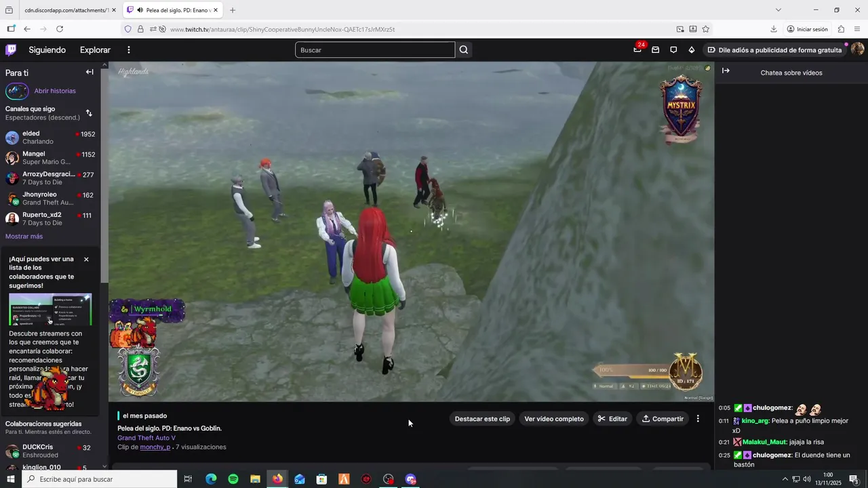Click the magnifying glass search button
This screenshot has height=488, width=868.
pos(464,50)
